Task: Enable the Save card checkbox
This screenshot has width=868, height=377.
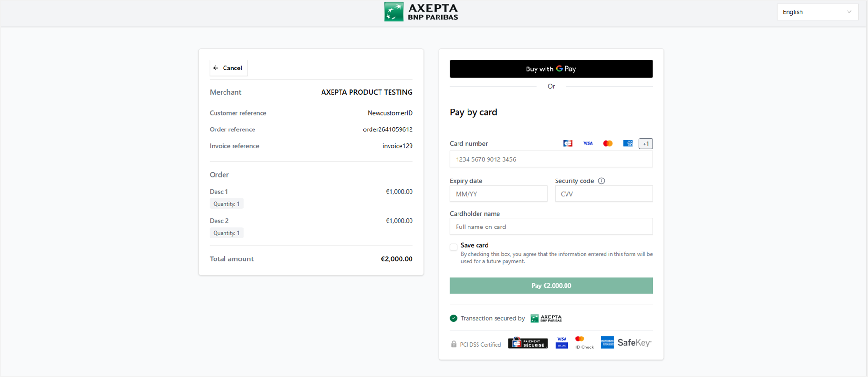Action: [x=454, y=247]
